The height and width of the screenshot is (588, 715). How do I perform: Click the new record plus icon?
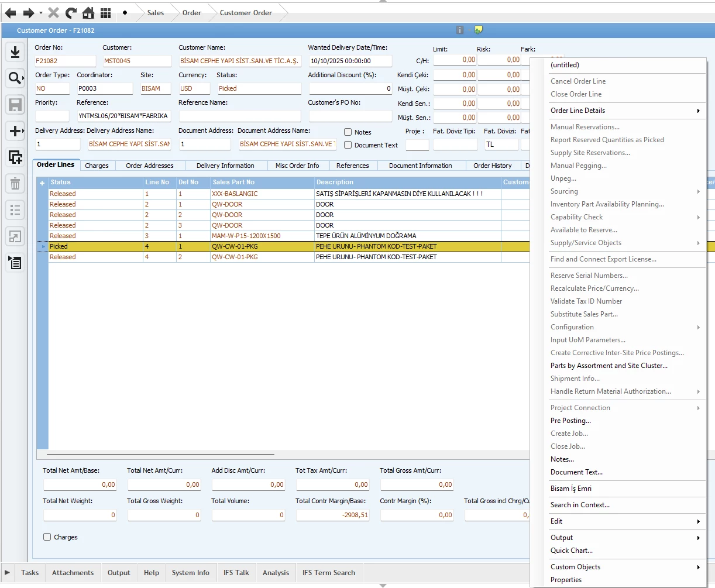pyautogui.click(x=15, y=131)
